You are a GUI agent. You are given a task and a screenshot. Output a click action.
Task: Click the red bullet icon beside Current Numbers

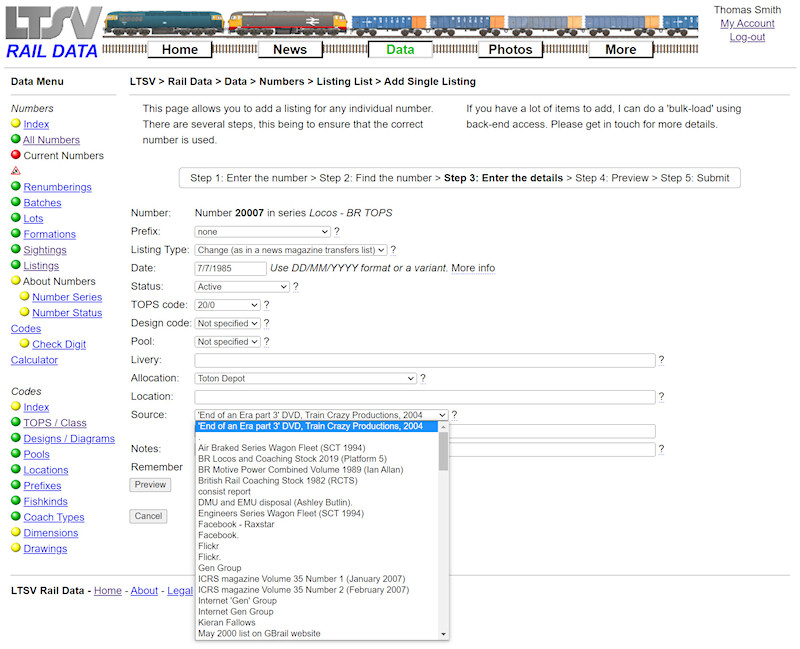13,155
